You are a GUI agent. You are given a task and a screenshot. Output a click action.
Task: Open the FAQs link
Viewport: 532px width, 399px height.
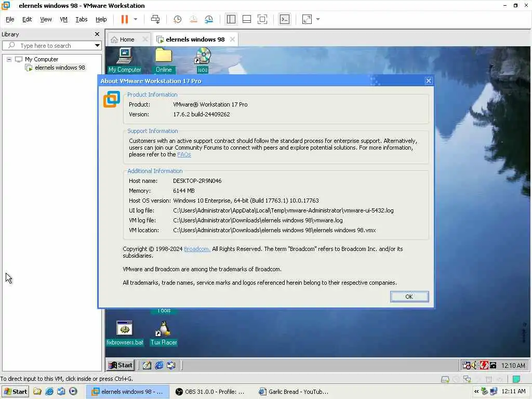[184, 154]
